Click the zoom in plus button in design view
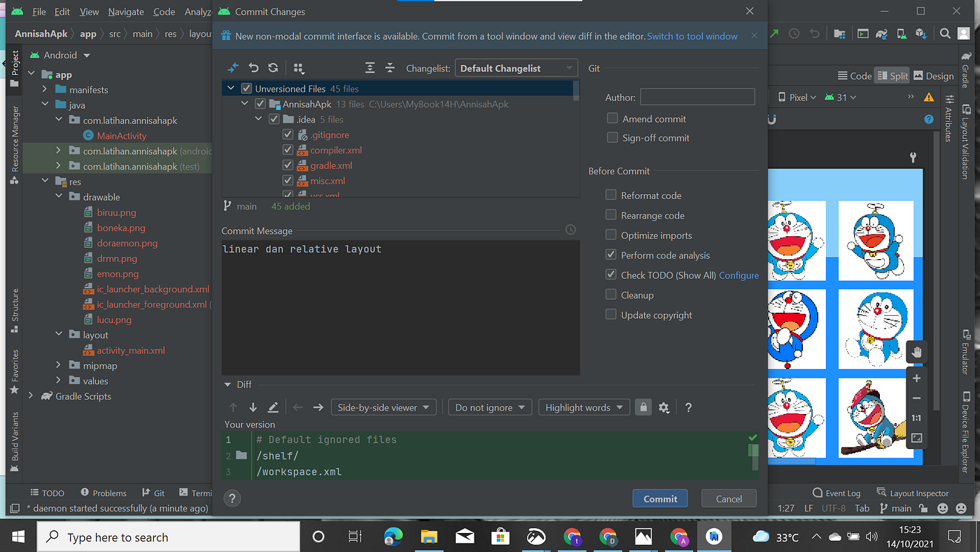The height and width of the screenshot is (552, 980). click(916, 378)
